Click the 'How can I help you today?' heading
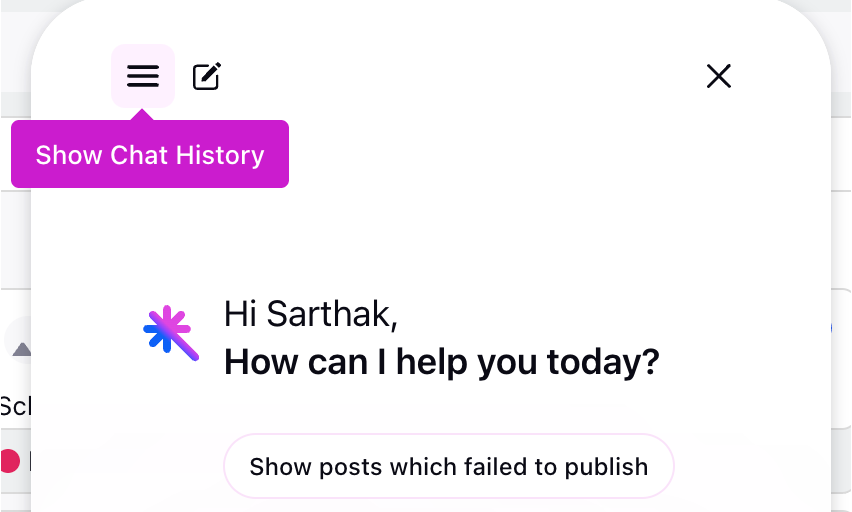 tap(442, 362)
